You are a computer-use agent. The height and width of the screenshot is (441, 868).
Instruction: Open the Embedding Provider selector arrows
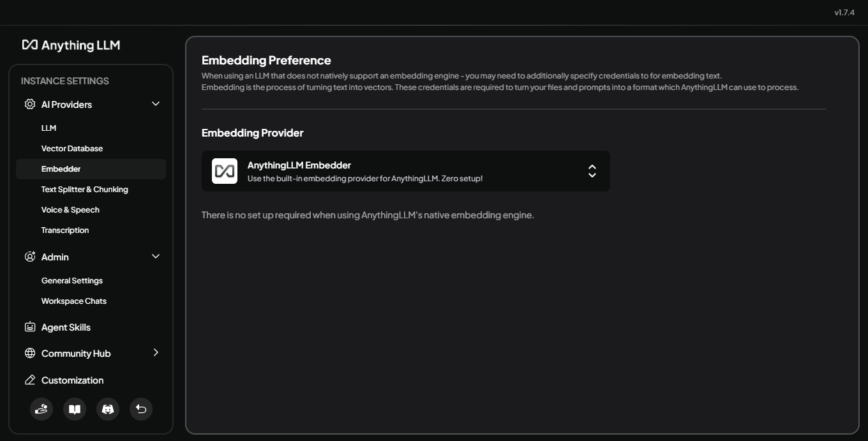(x=592, y=171)
